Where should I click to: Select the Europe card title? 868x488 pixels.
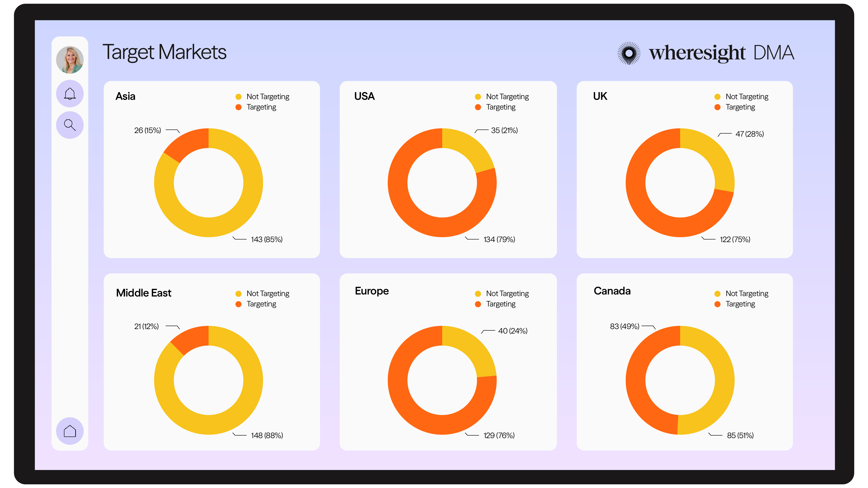(372, 291)
